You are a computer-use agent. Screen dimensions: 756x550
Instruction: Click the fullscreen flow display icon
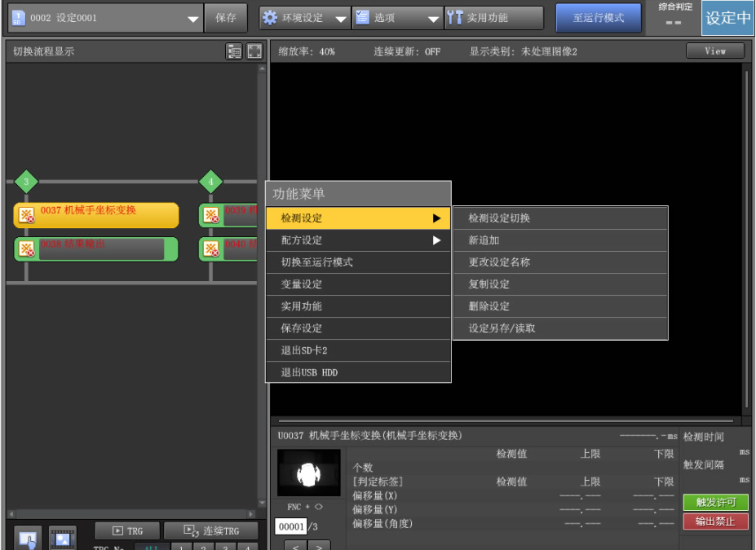coord(254,51)
